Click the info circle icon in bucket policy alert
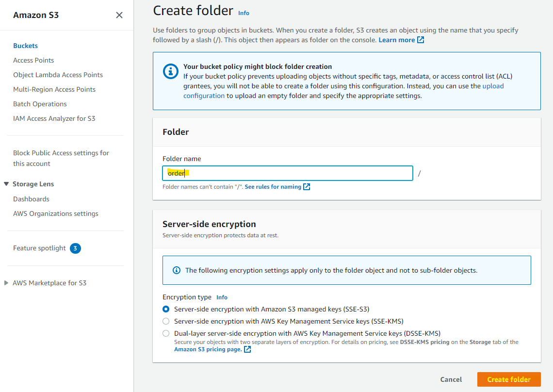This screenshot has height=392, width=553. pyautogui.click(x=170, y=72)
